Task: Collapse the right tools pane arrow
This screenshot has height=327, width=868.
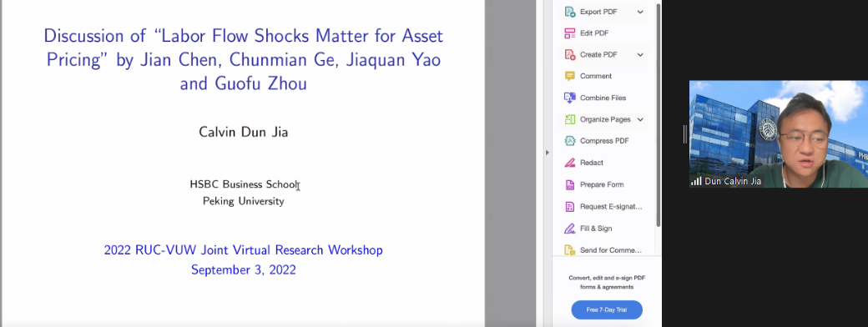Action: click(548, 152)
